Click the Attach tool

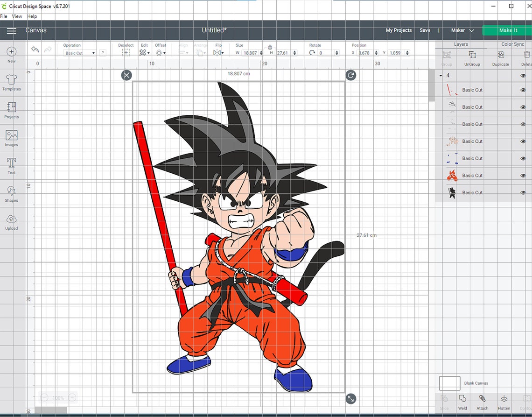(482, 402)
